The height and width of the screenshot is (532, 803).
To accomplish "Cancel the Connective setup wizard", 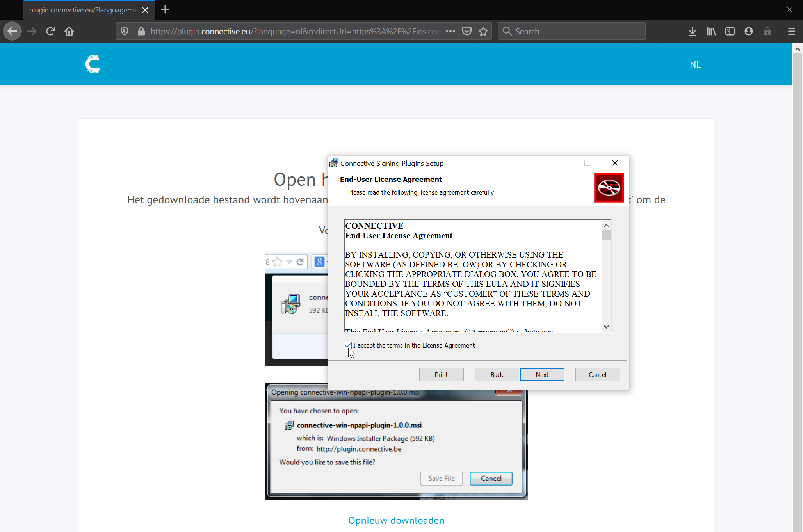I will click(x=597, y=374).
